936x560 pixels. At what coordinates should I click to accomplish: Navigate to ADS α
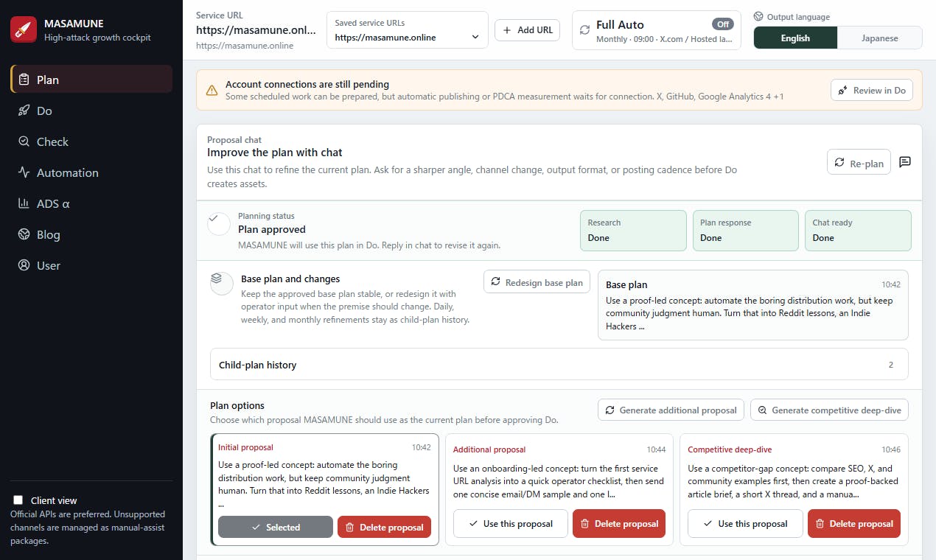91,203
